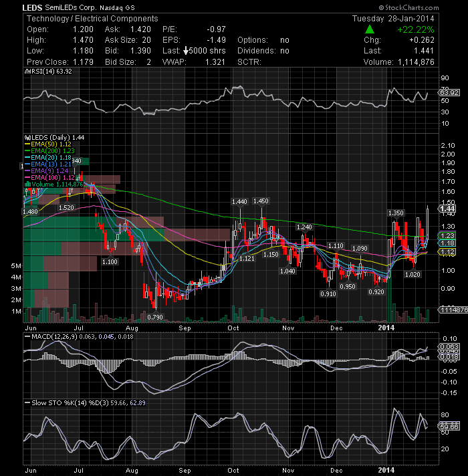The width and height of the screenshot is (468, 476).
Task: Click the RSI(14) indicator line icon
Action: [x=27, y=72]
